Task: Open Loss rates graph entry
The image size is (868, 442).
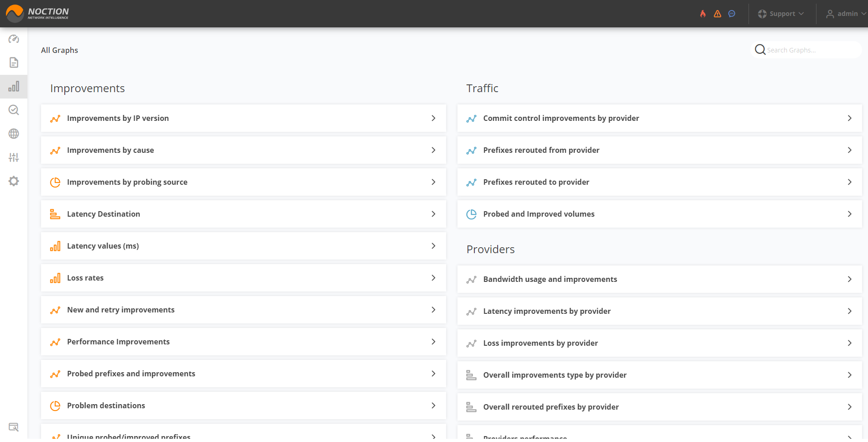Action: (85, 278)
